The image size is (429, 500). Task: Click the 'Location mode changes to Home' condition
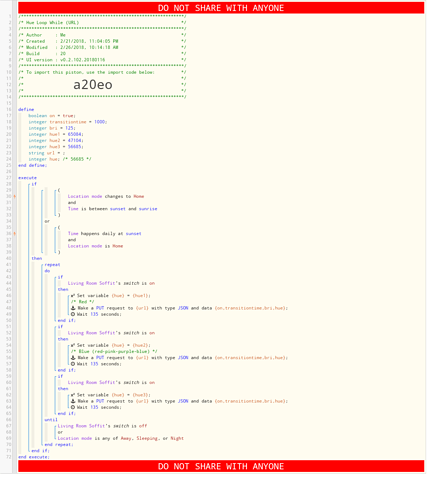106,196
